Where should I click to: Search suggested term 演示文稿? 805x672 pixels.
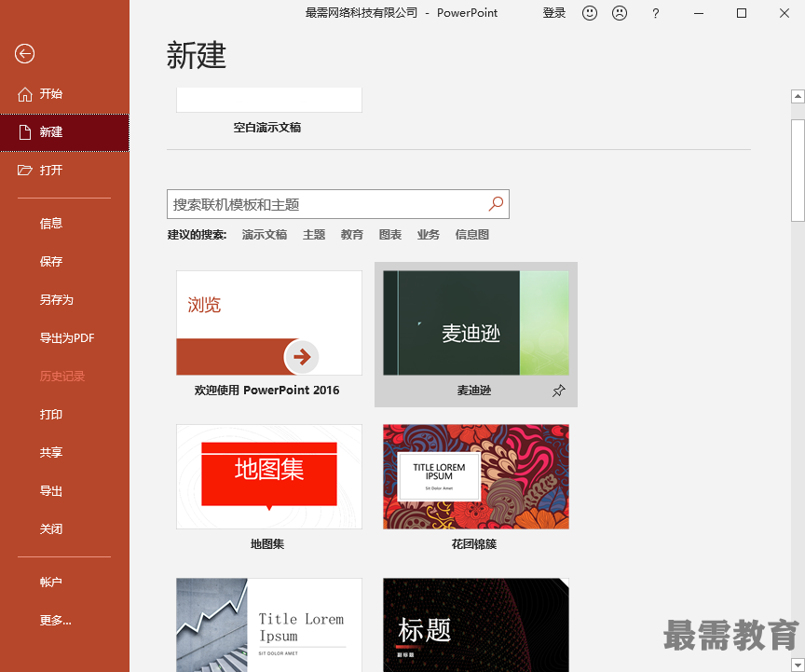pyautogui.click(x=265, y=235)
